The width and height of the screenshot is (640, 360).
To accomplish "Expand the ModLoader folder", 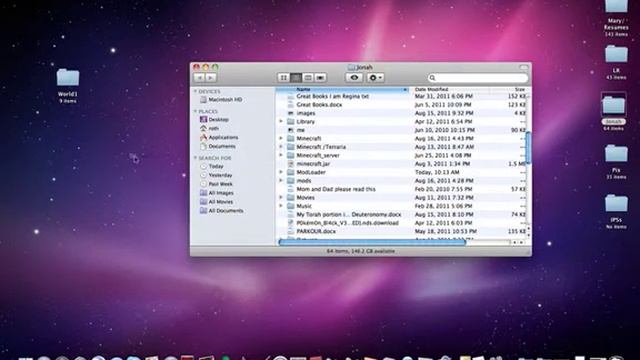I will tap(281, 172).
